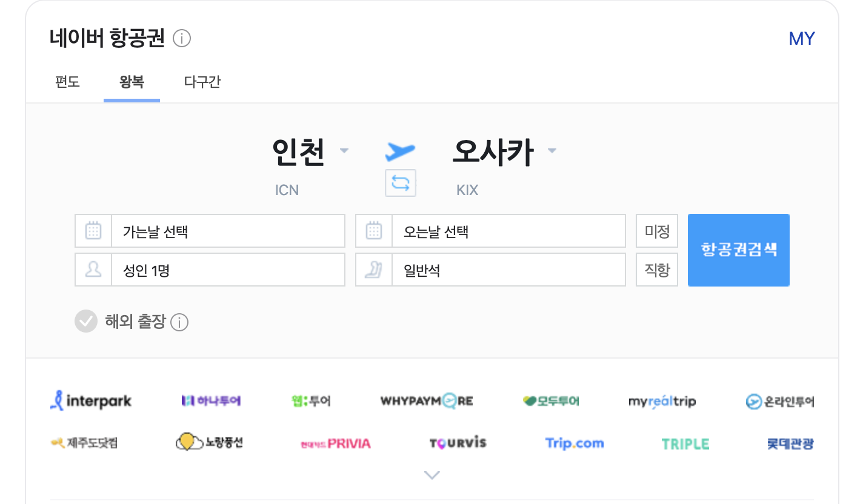This screenshot has width=863, height=504.
Task: Click the passenger person icon
Action: point(93,270)
